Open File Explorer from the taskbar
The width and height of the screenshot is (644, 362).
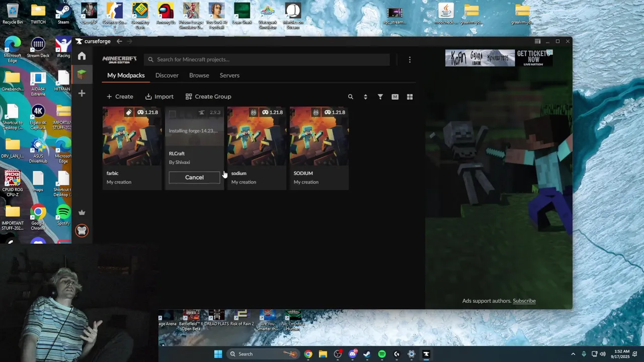(323, 354)
